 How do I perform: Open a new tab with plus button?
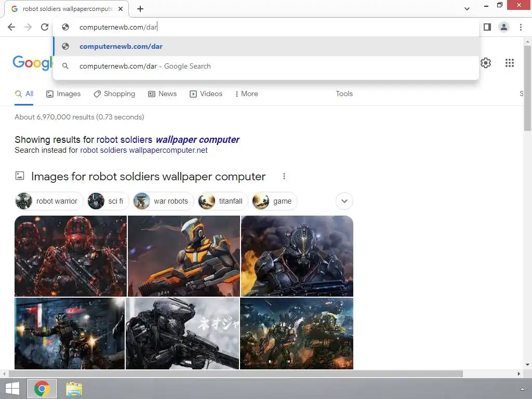coord(140,9)
